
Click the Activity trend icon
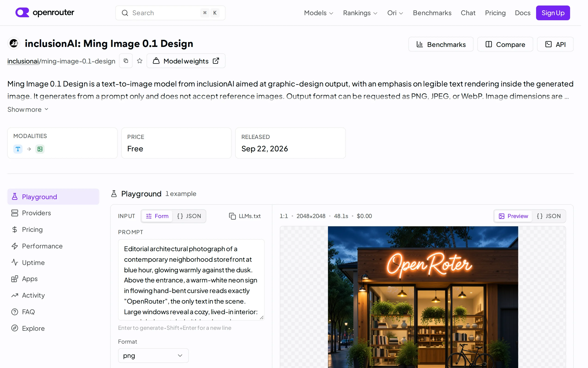[15, 295]
